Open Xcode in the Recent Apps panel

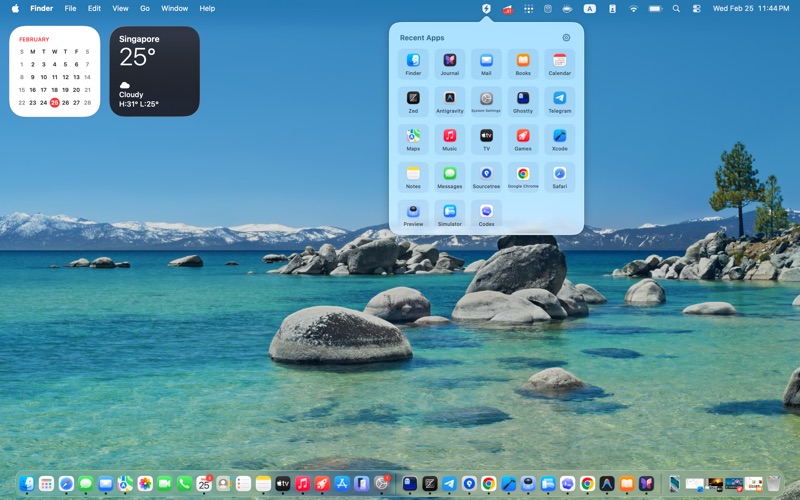pos(560,136)
